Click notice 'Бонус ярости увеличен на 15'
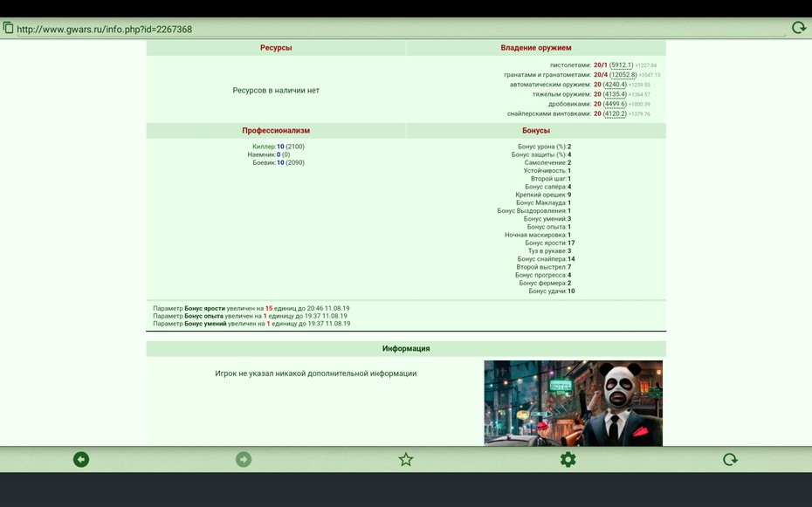This screenshot has height=507, width=812. 251,308
